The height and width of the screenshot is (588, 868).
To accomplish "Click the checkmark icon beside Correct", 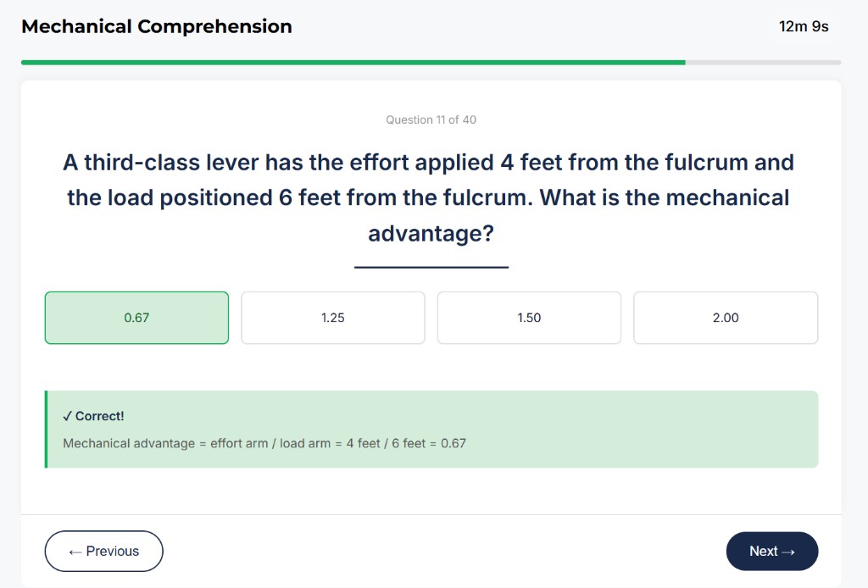I will (68, 416).
